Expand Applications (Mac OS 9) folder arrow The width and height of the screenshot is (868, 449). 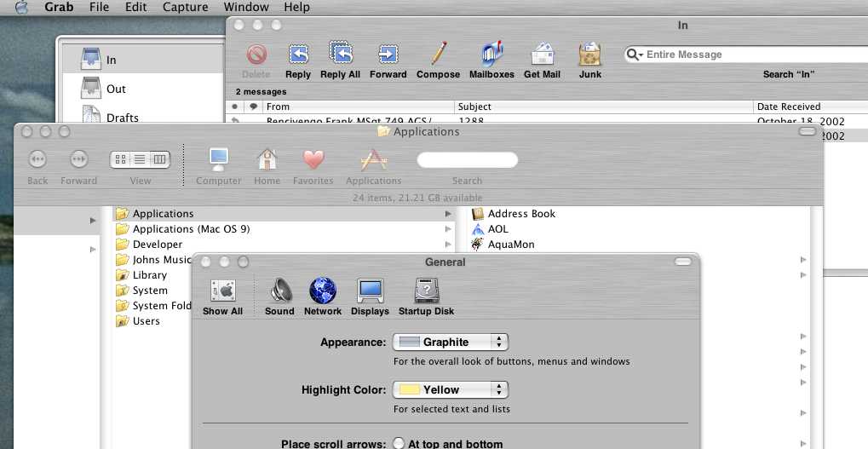click(x=448, y=228)
